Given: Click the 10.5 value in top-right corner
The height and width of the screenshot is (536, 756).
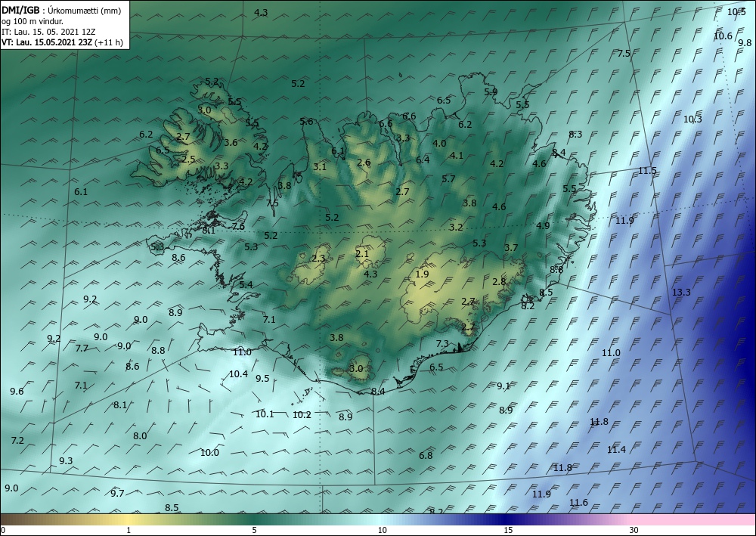Looking at the screenshot, I should coord(736,12).
